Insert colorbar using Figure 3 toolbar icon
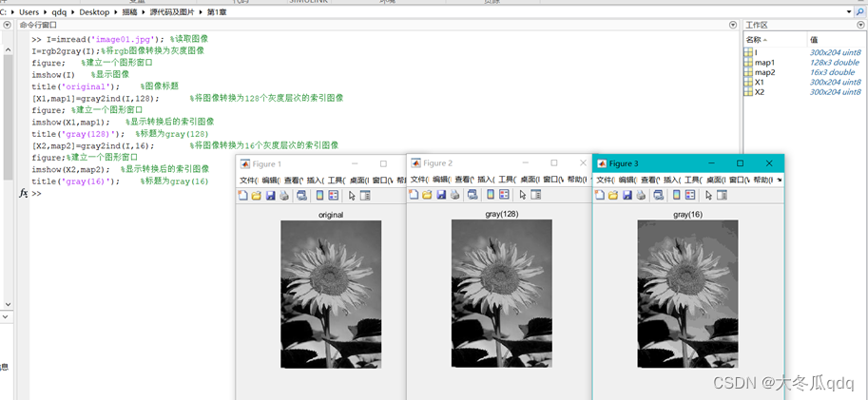This screenshot has height=400, width=868. pyautogui.click(x=677, y=195)
